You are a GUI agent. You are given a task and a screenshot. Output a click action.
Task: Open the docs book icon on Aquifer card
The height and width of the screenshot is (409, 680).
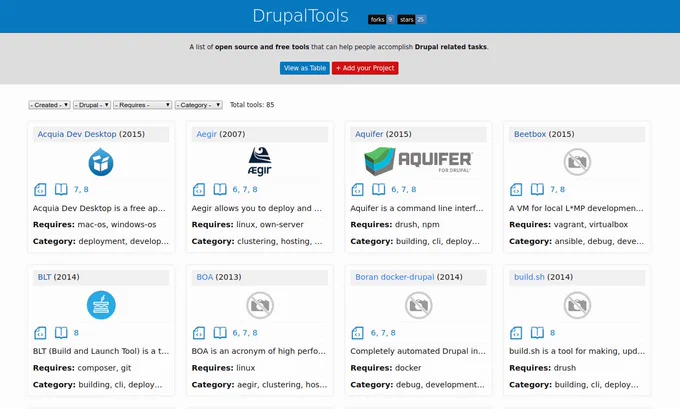coord(379,190)
